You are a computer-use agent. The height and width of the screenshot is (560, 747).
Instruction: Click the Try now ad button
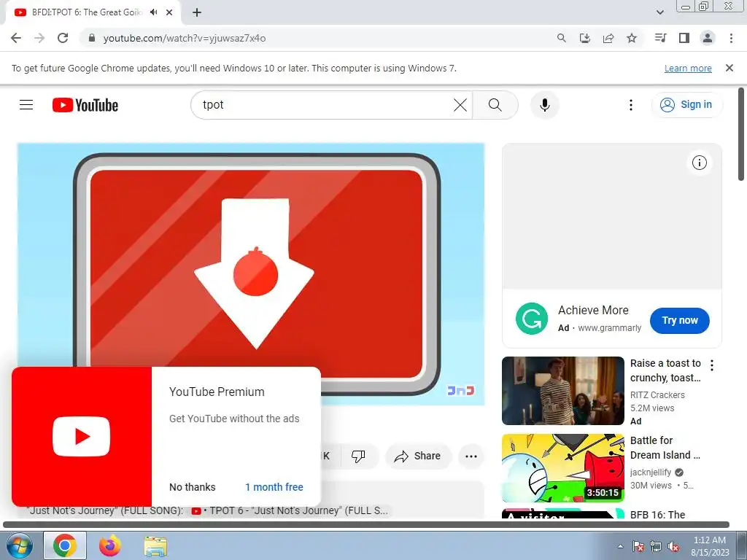tap(679, 321)
